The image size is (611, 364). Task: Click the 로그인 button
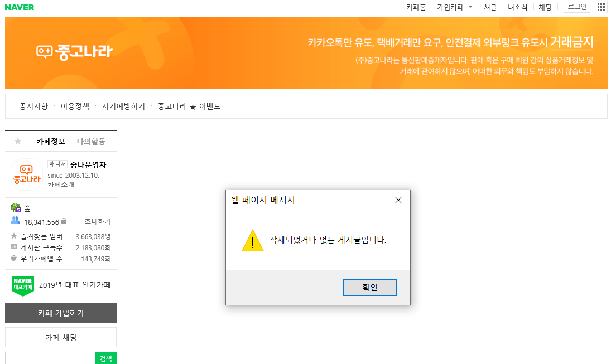click(577, 7)
